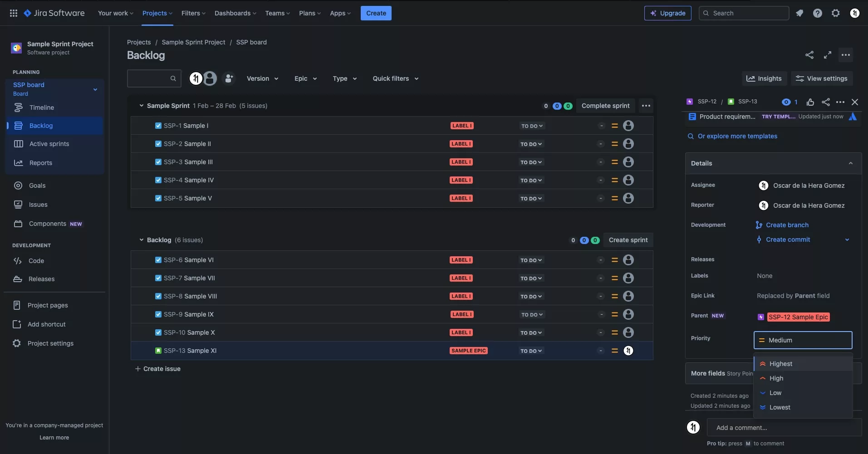This screenshot has width=868, height=454.
Task: Click the watch eye icon in issue panel
Action: coord(786,102)
